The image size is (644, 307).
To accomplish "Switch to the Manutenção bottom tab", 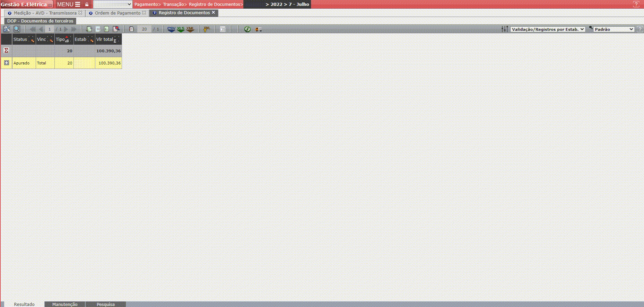I will (65, 304).
